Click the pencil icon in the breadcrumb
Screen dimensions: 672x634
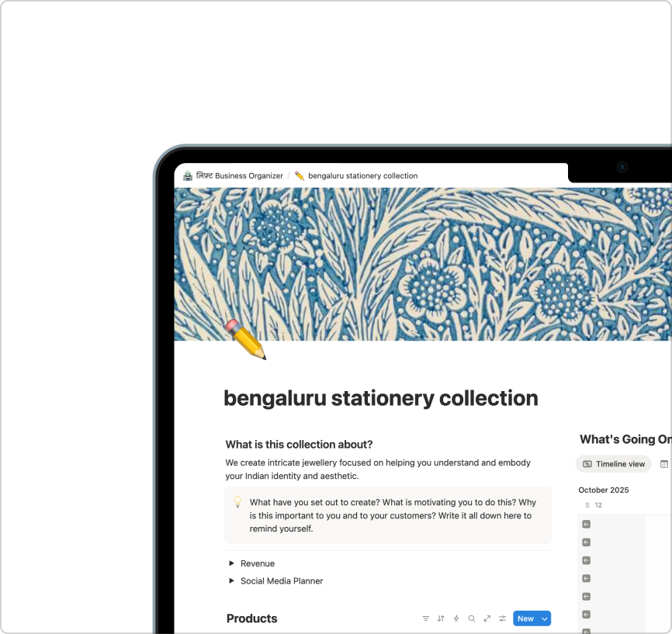[x=300, y=175]
